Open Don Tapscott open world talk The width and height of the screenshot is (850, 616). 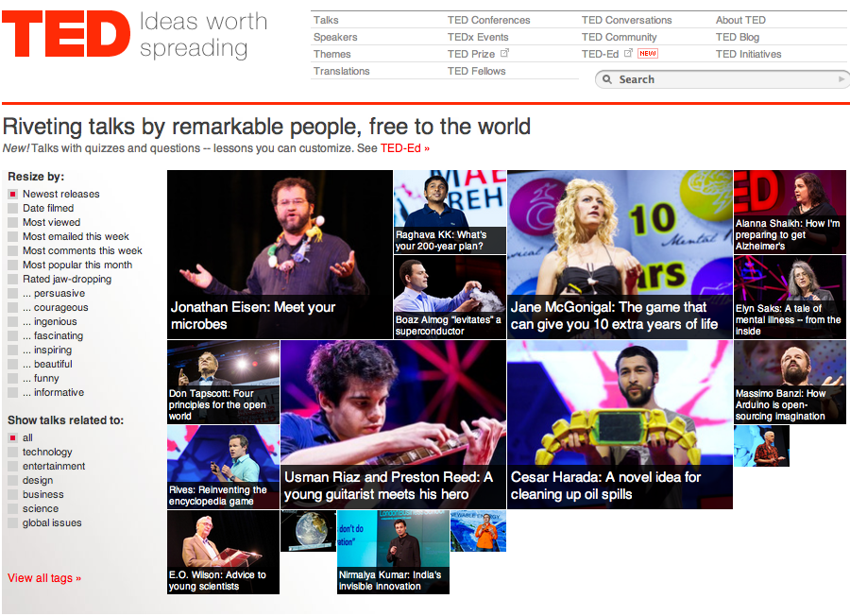tap(223, 383)
